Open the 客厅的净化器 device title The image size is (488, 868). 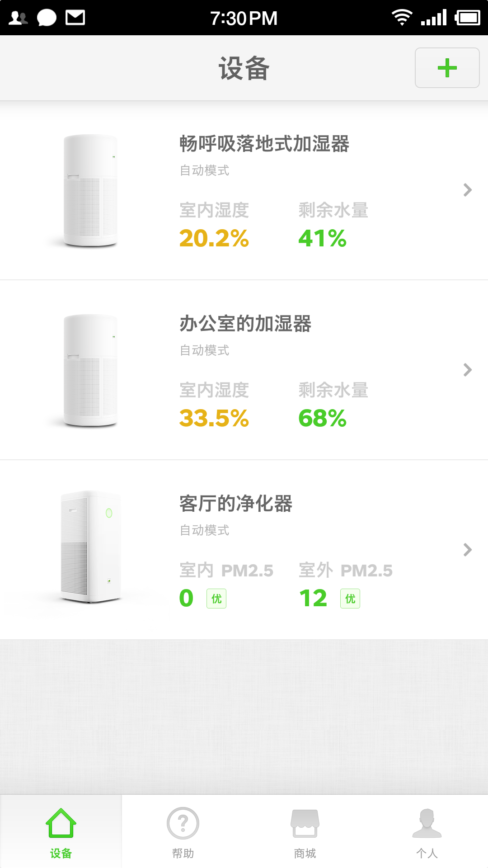coord(236,504)
